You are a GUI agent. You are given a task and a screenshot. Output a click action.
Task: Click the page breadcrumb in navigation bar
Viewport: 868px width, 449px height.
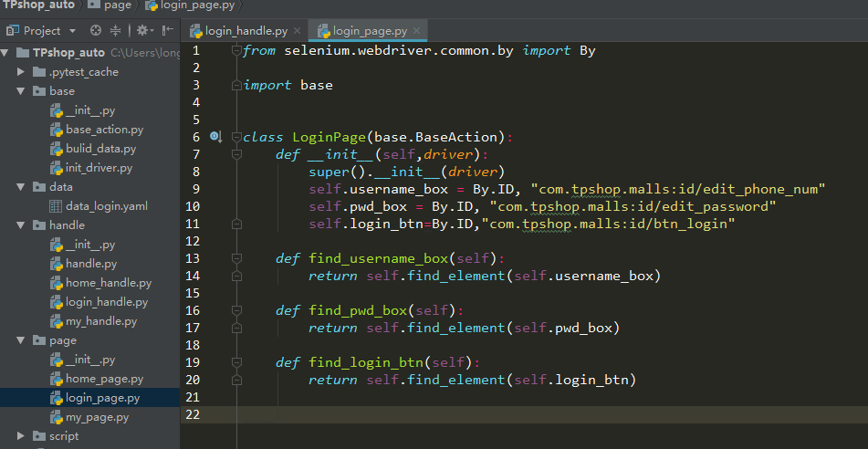pyautogui.click(x=117, y=5)
